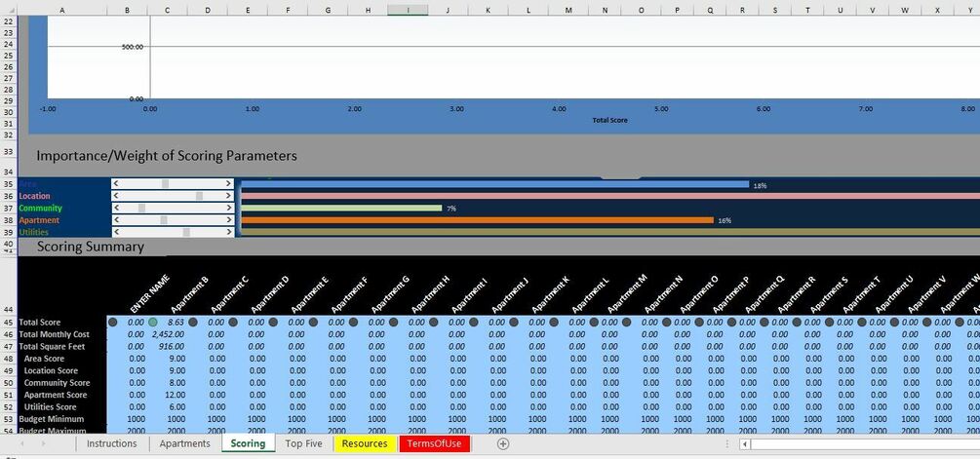Select column I header
Viewport: 980px width, 459px height.
tap(409, 10)
